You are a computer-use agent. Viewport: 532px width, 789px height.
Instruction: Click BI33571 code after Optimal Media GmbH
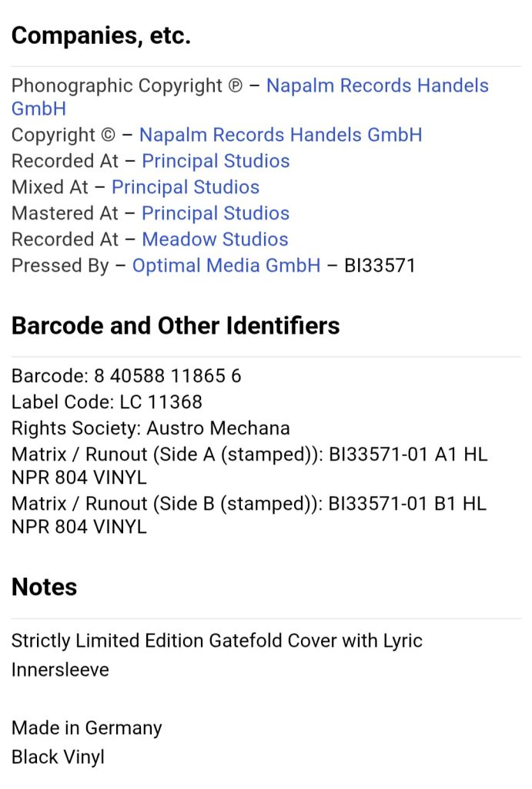click(380, 266)
